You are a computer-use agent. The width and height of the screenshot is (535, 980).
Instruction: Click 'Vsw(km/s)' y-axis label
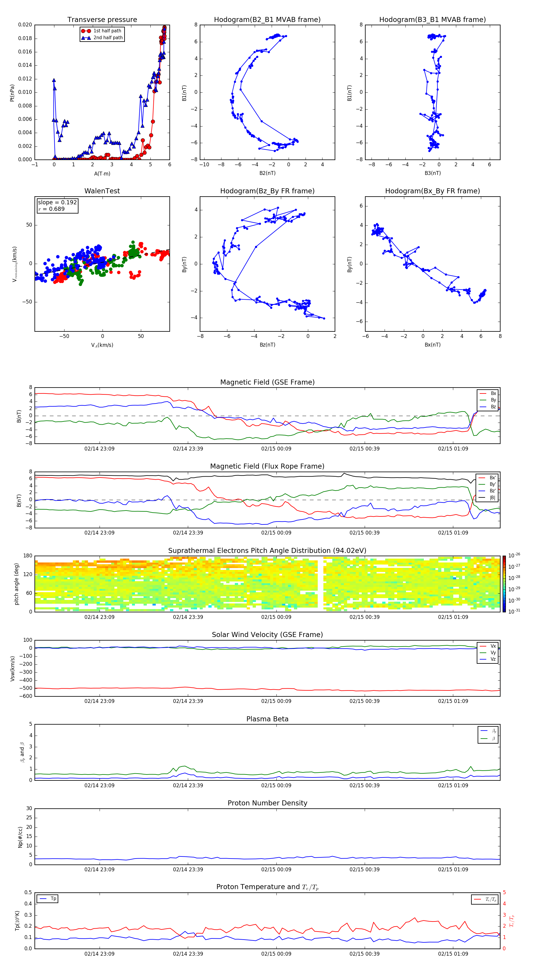[x=12, y=668]
